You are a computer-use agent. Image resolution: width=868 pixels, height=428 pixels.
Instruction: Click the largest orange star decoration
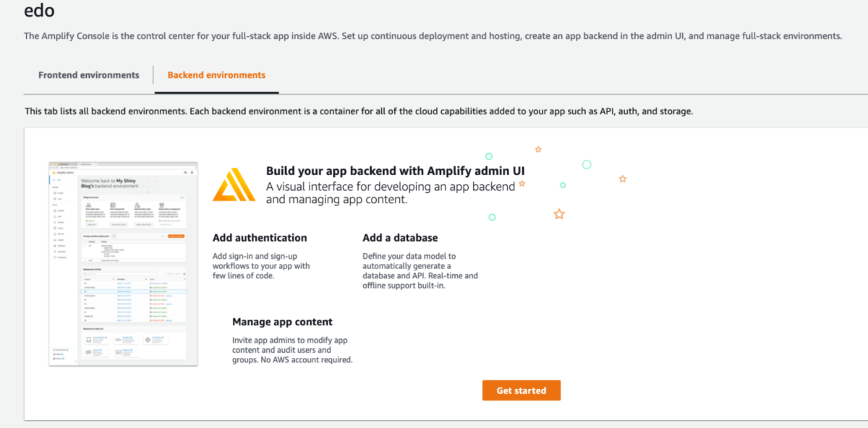point(558,214)
